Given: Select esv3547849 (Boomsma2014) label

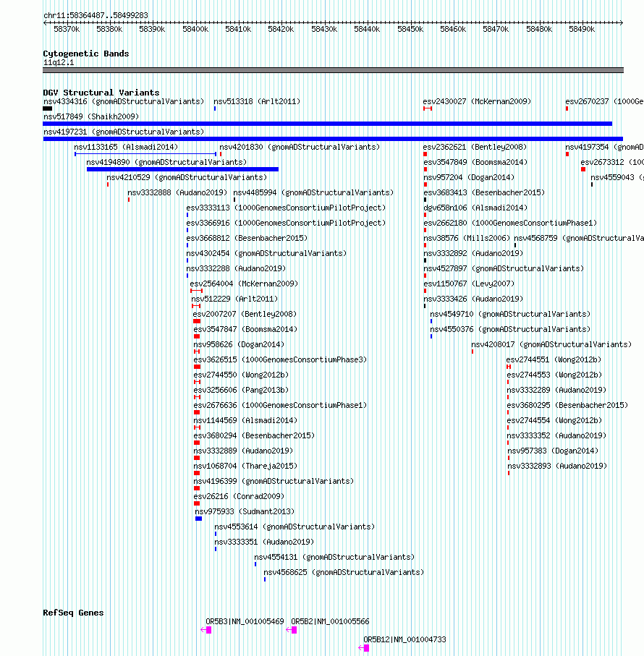Looking at the screenshot, I should point(475,162).
